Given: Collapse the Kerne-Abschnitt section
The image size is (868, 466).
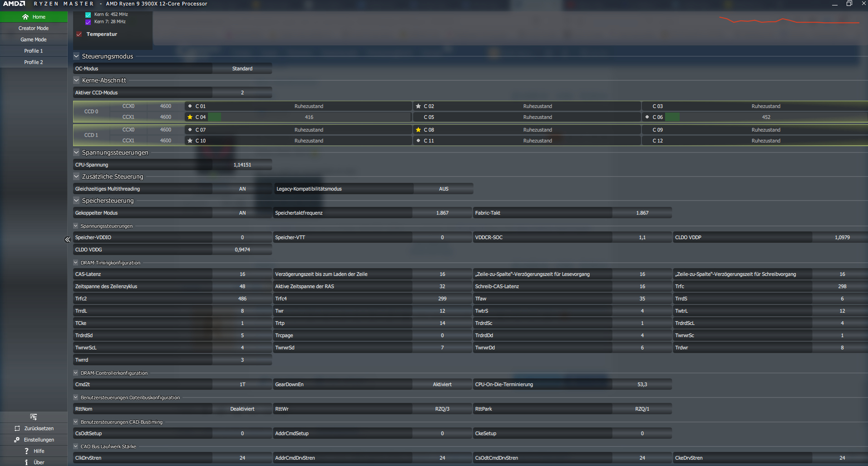Looking at the screenshot, I should point(76,80).
